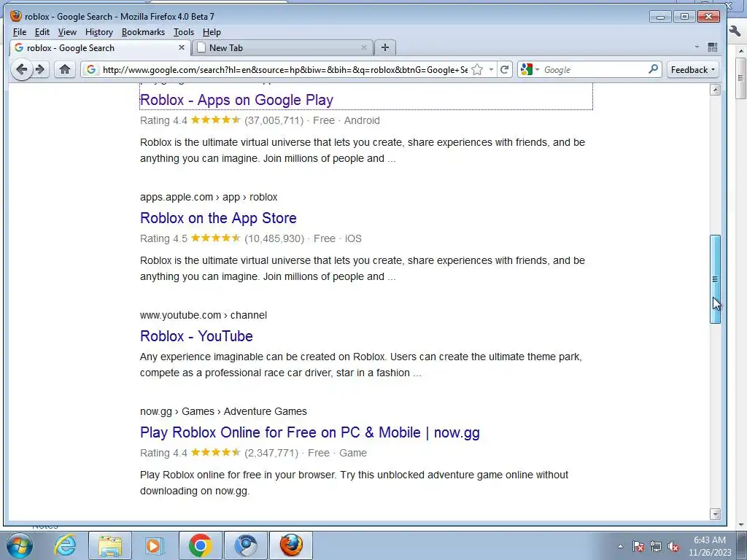Open the Google search engine selector dropdown
The height and width of the screenshot is (560, 747).
tap(530, 69)
